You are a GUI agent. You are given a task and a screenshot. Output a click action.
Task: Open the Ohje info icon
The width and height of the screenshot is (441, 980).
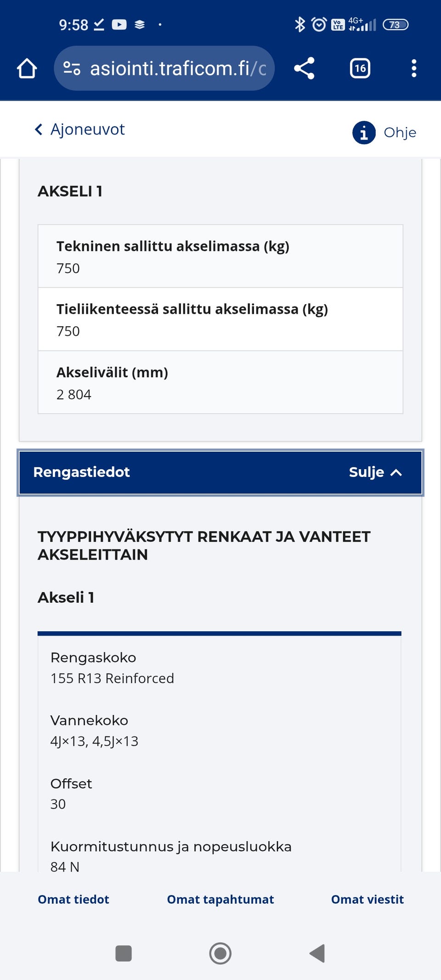(363, 133)
